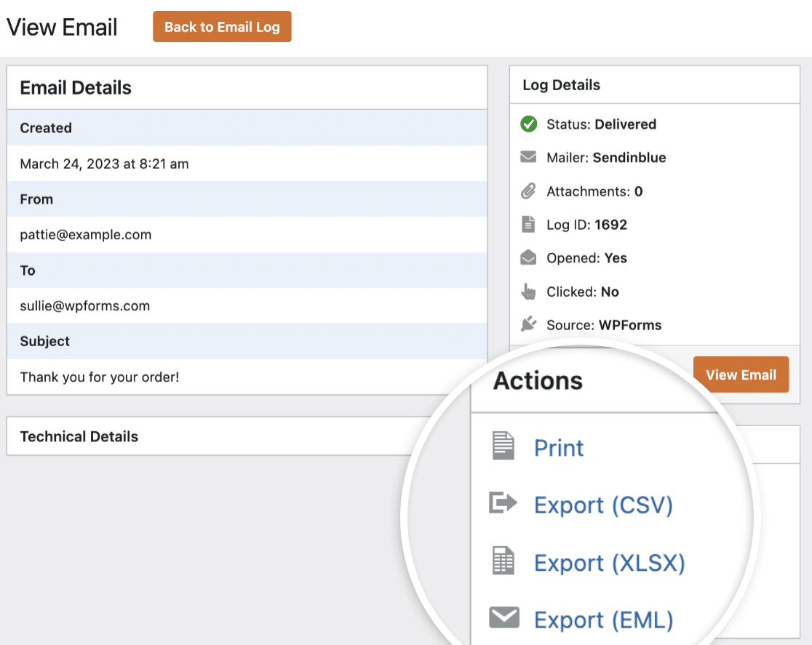Click the View Email page title
812x645 pixels.
[x=62, y=27]
